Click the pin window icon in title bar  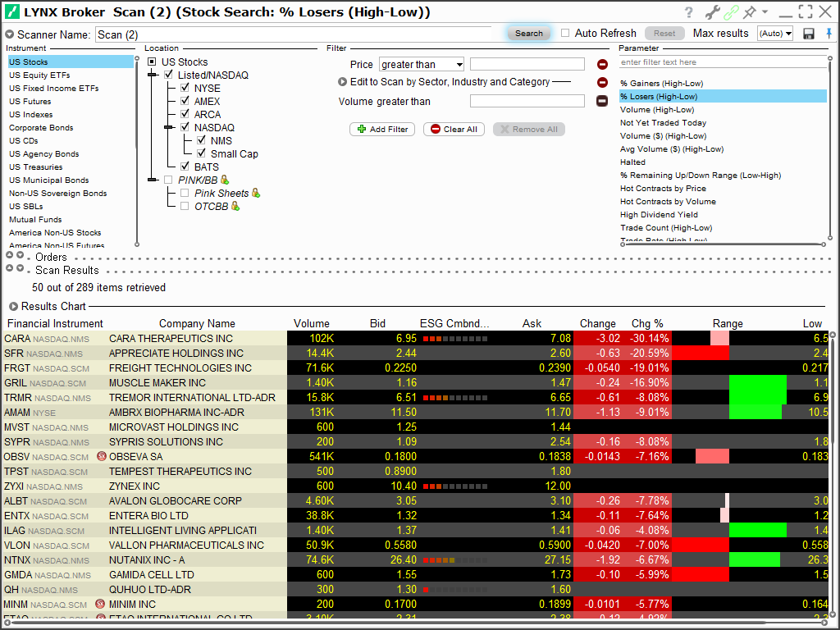click(x=750, y=12)
